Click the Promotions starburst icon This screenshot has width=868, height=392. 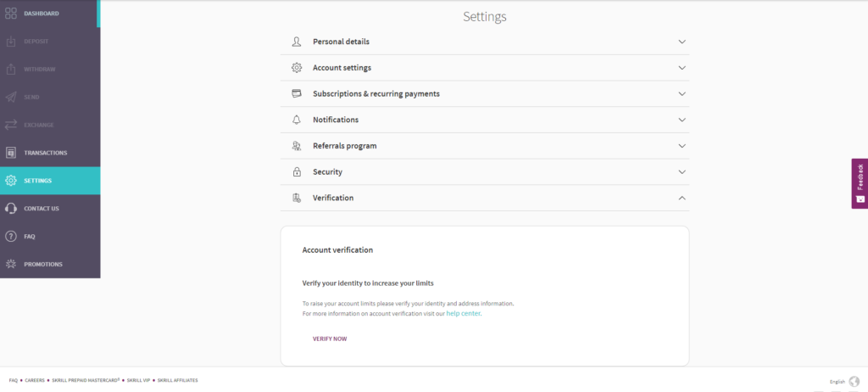[11, 264]
